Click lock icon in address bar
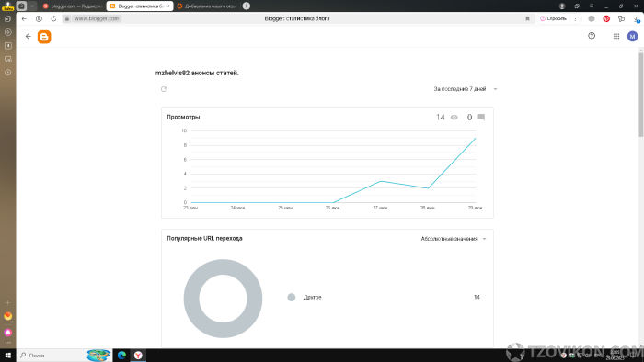The height and width of the screenshot is (362, 644). (x=67, y=18)
